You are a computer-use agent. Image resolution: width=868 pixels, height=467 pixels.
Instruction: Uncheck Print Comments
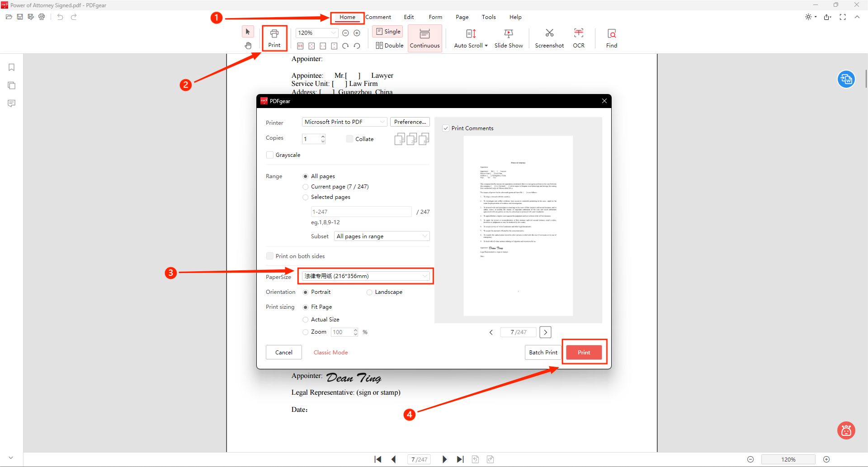(446, 128)
